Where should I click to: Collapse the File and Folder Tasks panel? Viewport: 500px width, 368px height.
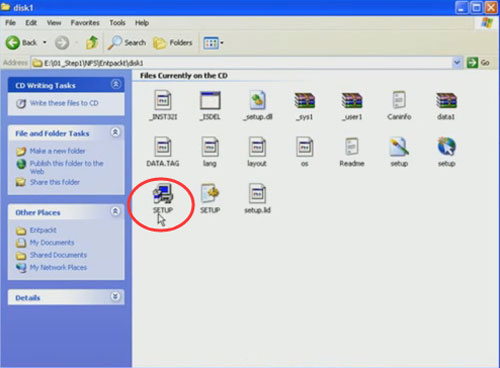click(x=115, y=132)
